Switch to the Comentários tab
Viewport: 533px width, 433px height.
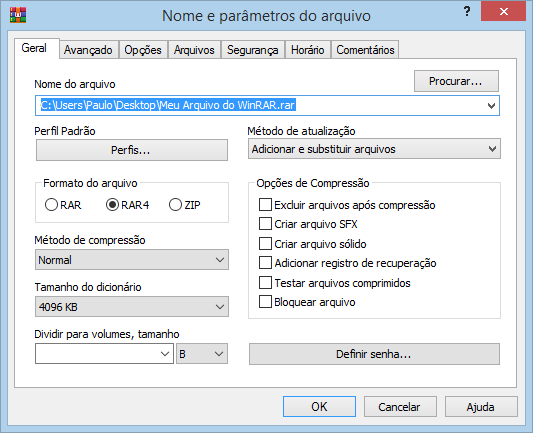click(x=365, y=50)
